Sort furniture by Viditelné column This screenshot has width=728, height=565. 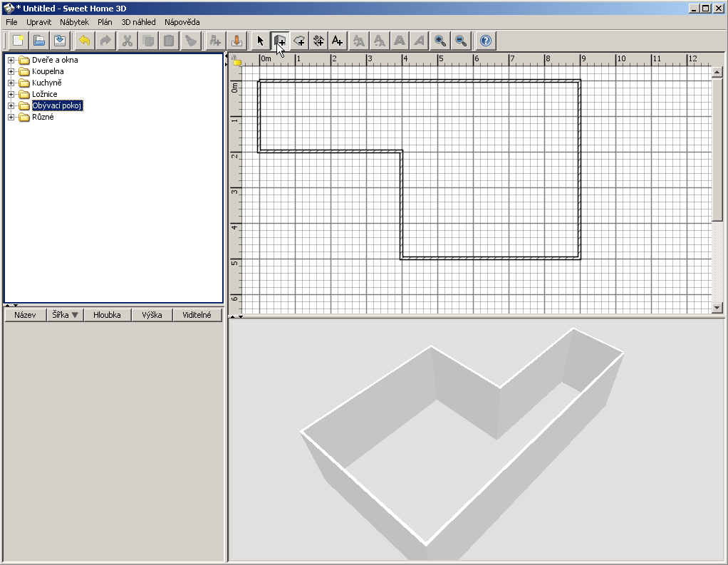click(x=197, y=315)
